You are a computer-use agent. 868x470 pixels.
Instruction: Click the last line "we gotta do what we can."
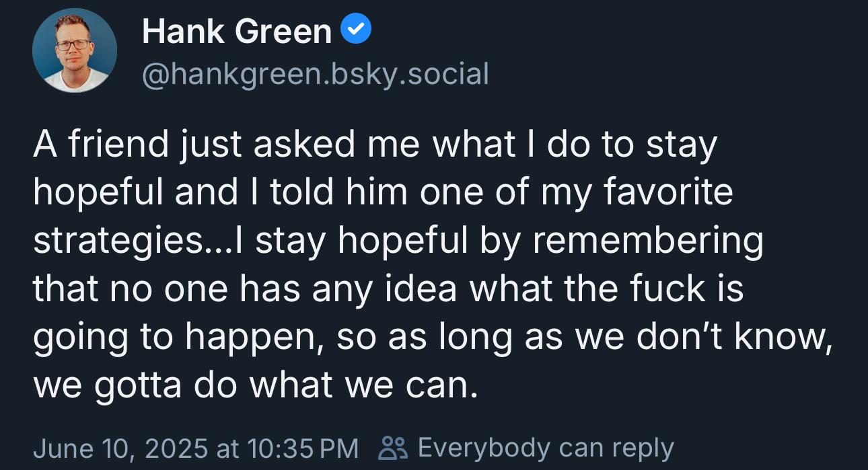point(256,385)
